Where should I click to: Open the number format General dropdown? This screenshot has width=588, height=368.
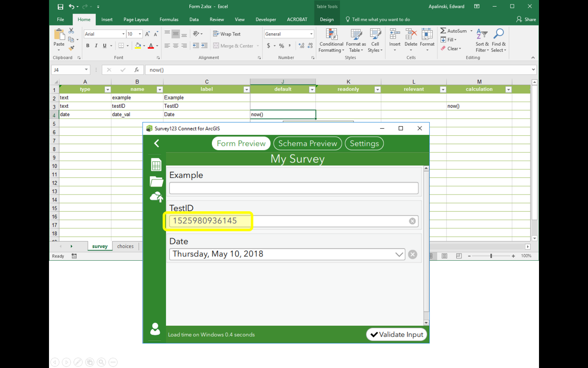tap(311, 34)
